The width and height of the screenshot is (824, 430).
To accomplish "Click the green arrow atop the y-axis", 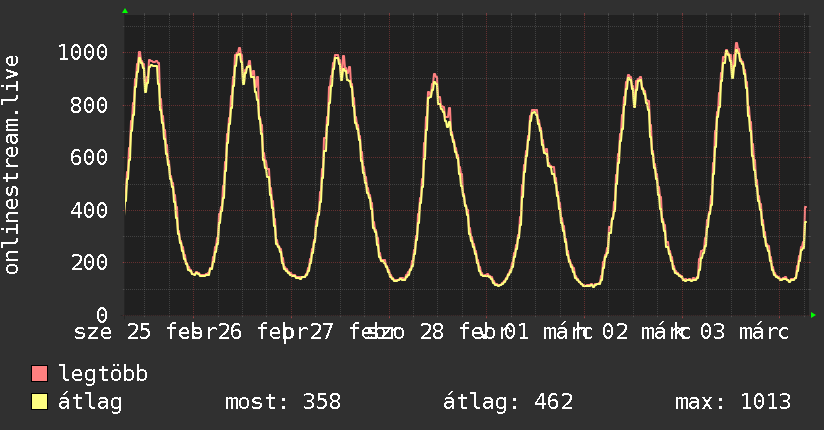I will click(x=125, y=11).
